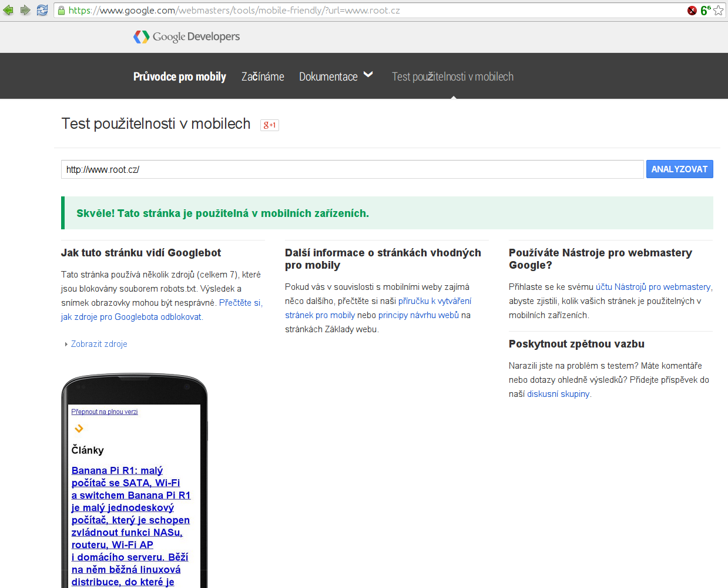Expand the Dokumentace dropdown chevron
Viewport: 728px width, 588px height.
click(368, 75)
